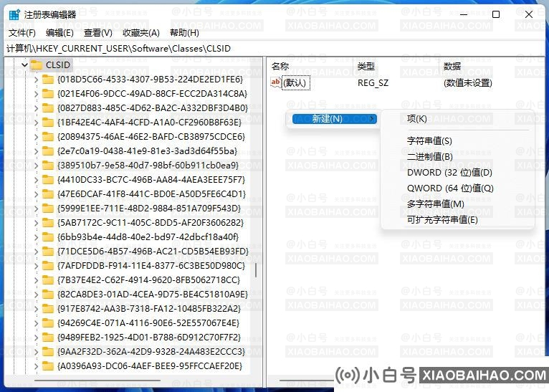
Task: Expand the {20894375-46AE-46E2-BAFD-CB38975CDCE6} key
Action: pyautogui.click(x=36, y=137)
